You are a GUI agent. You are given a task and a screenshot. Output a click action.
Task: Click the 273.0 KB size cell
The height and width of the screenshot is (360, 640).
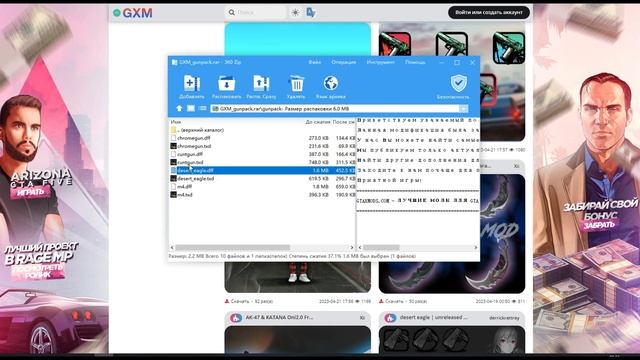pos(318,138)
